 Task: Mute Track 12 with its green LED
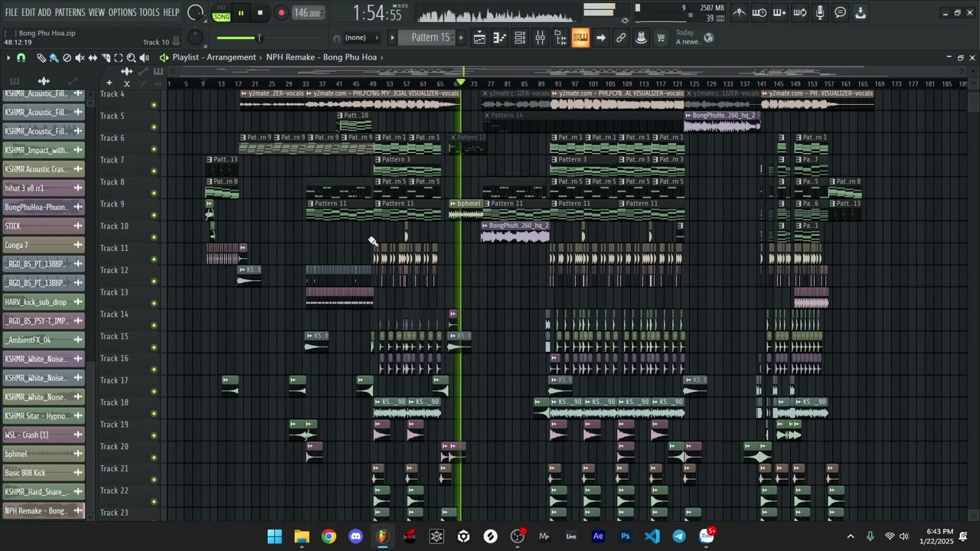click(x=154, y=281)
